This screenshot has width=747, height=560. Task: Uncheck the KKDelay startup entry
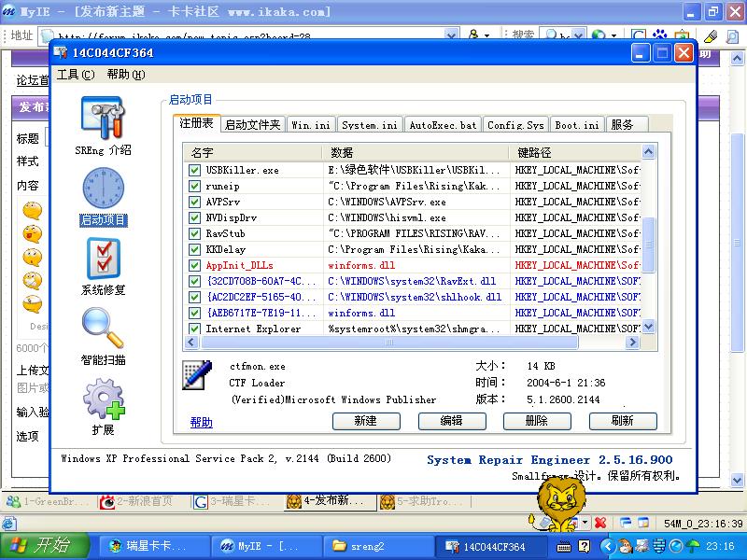[194, 249]
